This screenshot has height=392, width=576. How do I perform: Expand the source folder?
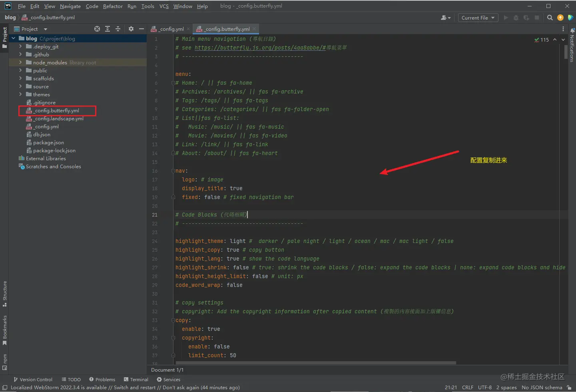pyautogui.click(x=20, y=86)
